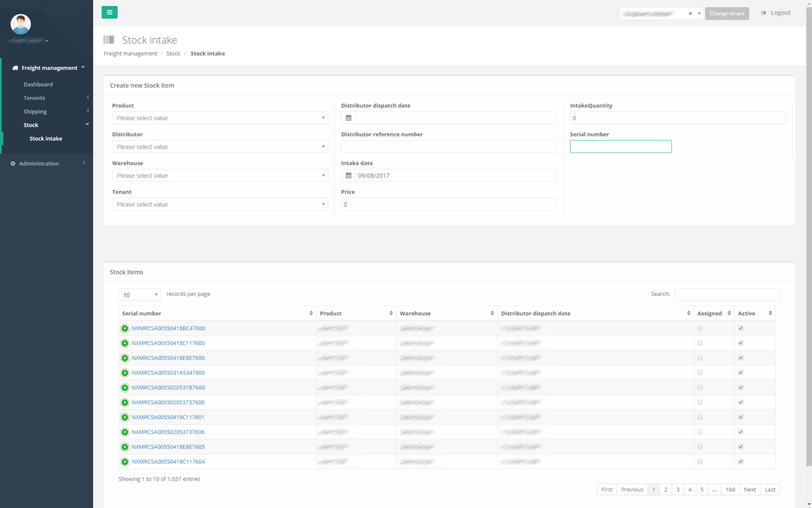Toggle Active checkbox for NXMRCSA00550418BC47600

(x=741, y=328)
